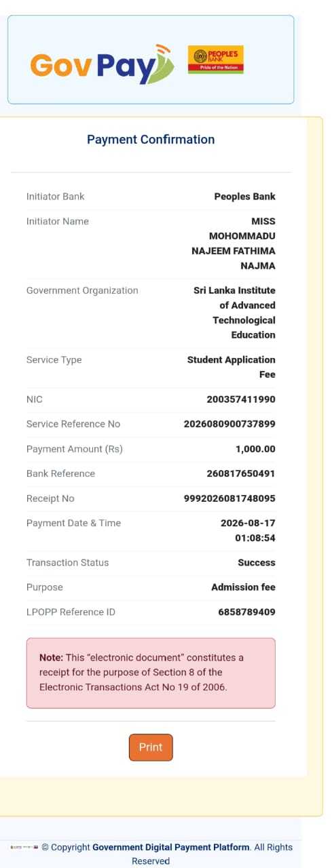Image resolution: width=332 pixels, height=868 pixels.
Task: Click the pink Note about Electronic Transactions Act
Action: (151, 673)
